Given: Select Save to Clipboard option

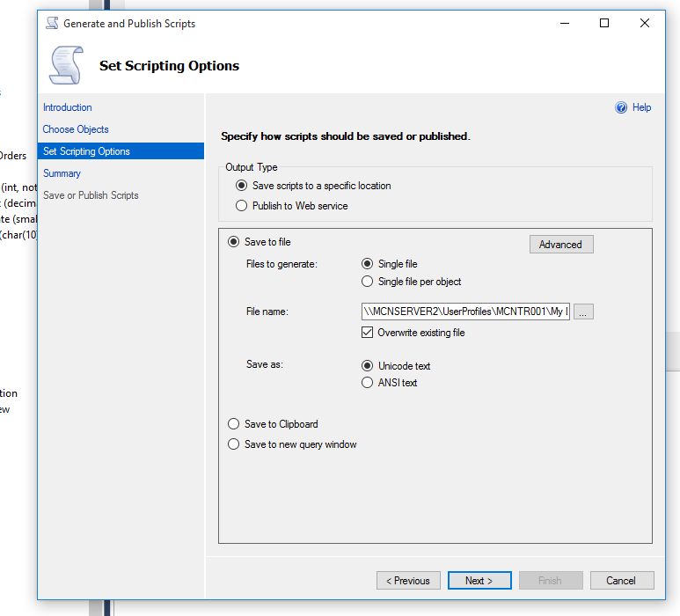Looking at the screenshot, I should pyautogui.click(x=233, y=424).
